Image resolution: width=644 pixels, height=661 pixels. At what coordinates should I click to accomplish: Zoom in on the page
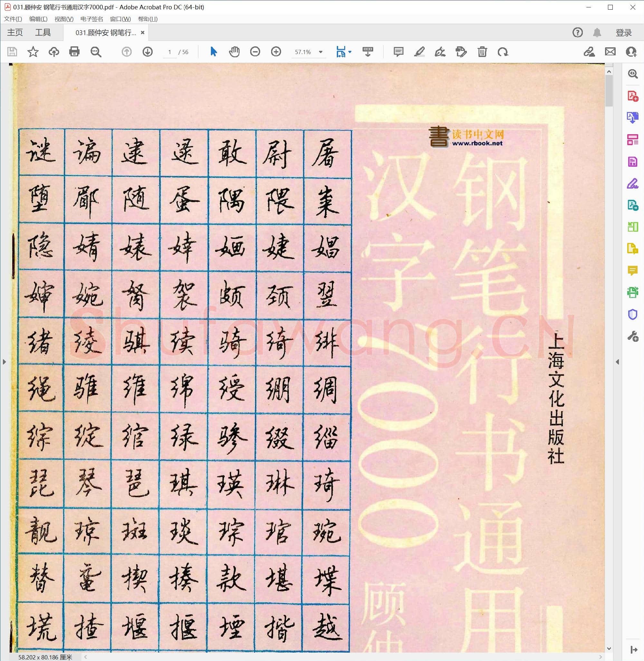pyautogui.click(x=276, y=52)
